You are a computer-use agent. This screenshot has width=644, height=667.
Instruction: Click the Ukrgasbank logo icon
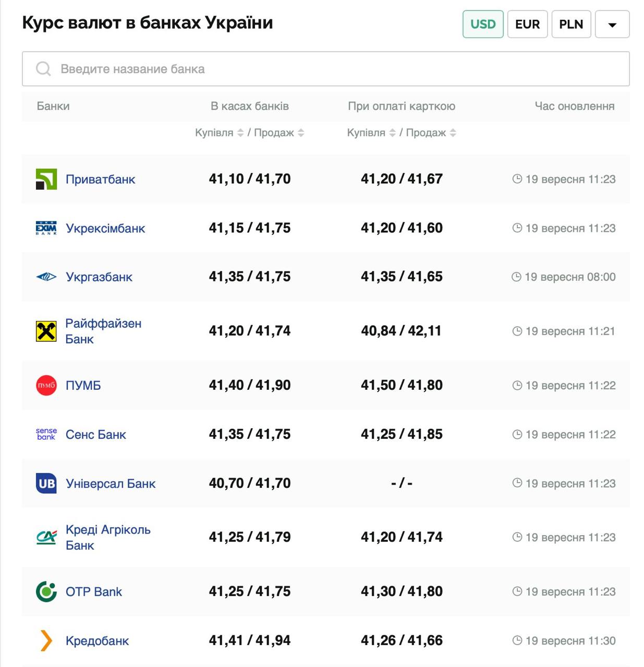[46, 277]
